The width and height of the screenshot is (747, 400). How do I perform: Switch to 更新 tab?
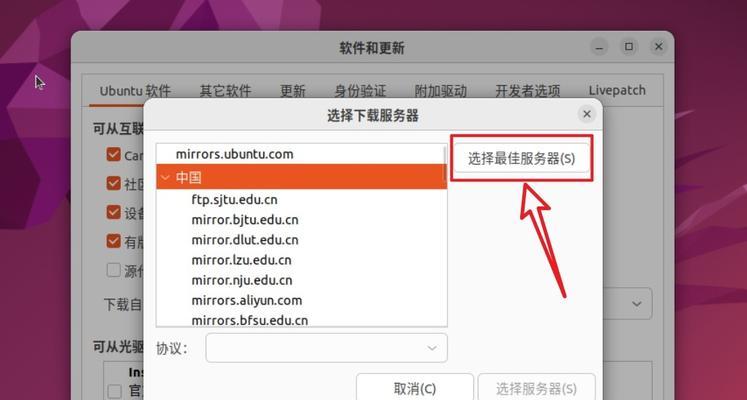[292, 90]
